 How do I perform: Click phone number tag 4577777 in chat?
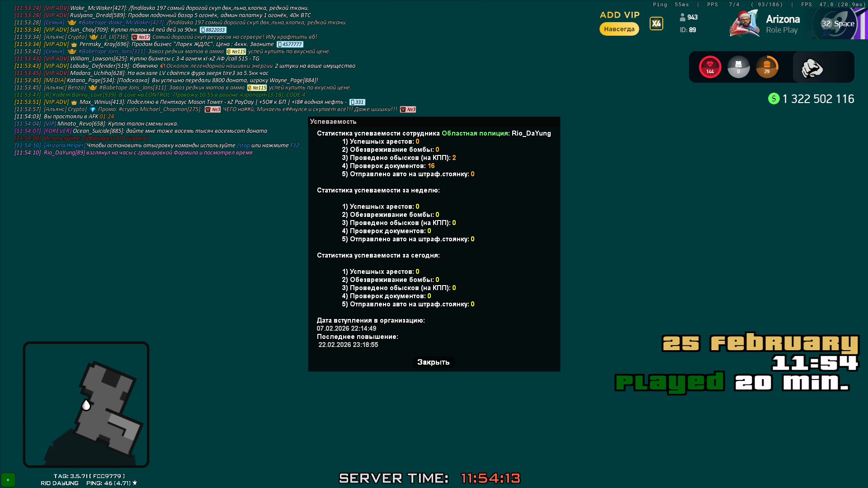[290, 44]
